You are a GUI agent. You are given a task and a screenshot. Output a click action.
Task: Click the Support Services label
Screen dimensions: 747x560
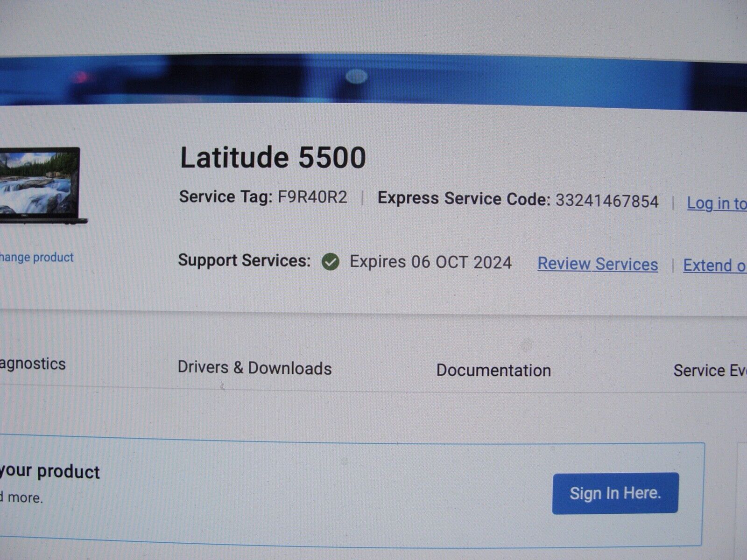pyautogui.click(x=244, y=260)
